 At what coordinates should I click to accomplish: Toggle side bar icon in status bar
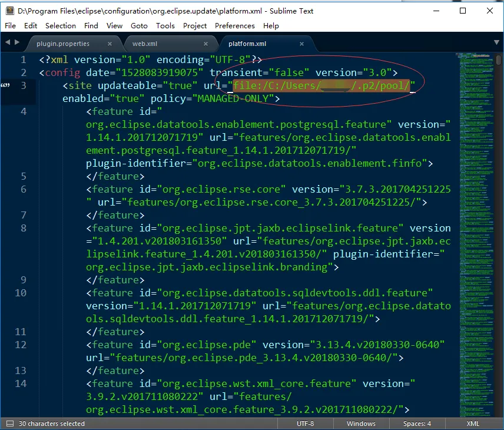(x=10, y=424)
